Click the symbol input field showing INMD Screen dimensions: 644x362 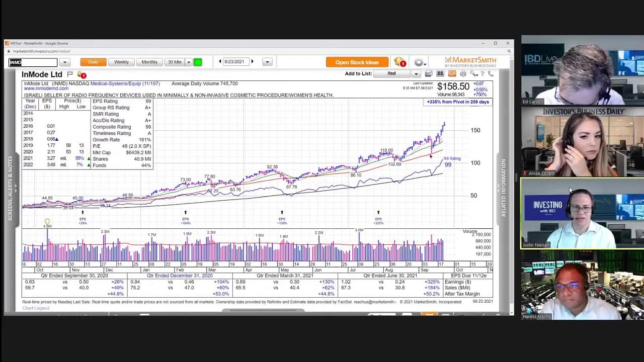click(x=33, y=62)
